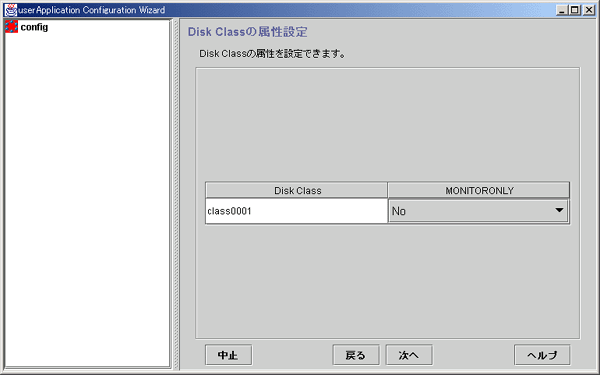Minimize the Configuration Wizard window
The height and width of the screenshot is (375, 600).
[562, 10]
